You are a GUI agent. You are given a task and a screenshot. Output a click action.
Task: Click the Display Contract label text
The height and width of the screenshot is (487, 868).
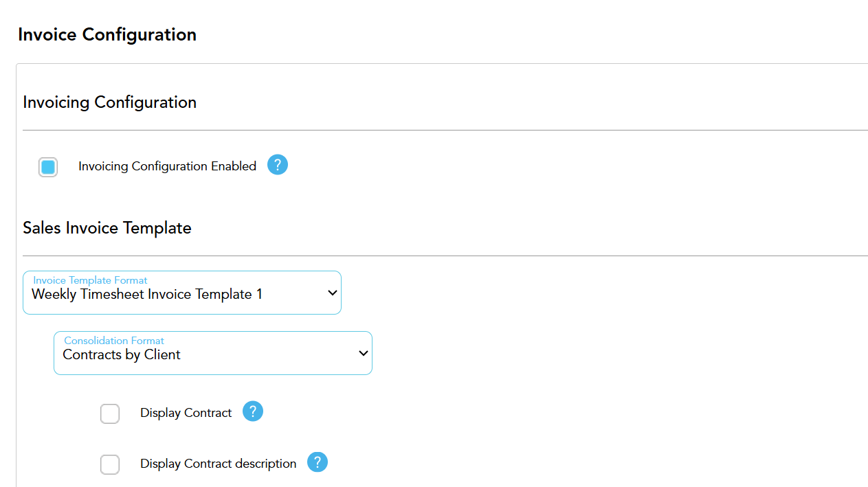186,413
